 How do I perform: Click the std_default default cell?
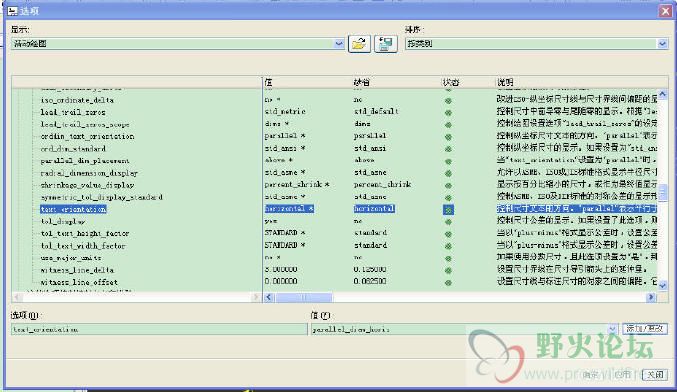pos(376,111)
